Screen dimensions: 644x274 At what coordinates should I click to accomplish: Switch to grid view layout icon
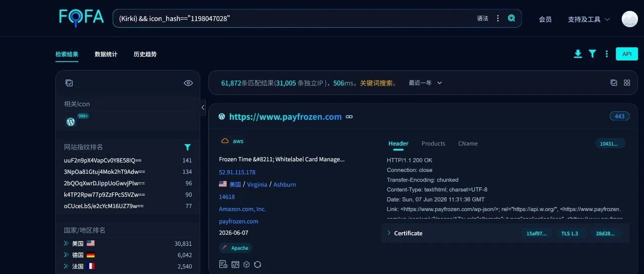(627, 83)
